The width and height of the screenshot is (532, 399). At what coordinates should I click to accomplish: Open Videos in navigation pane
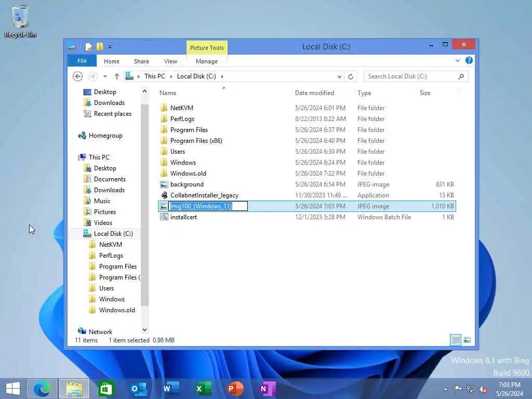point(103,222)
